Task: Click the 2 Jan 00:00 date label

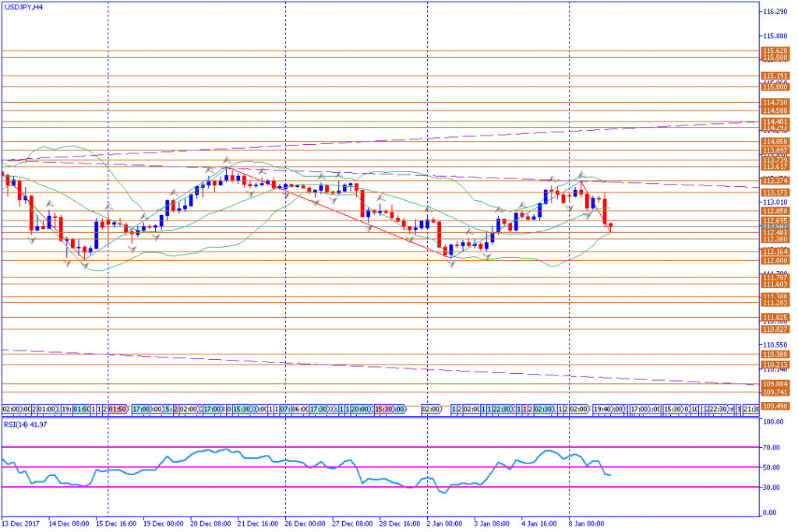Action: [x=444, y=524]
